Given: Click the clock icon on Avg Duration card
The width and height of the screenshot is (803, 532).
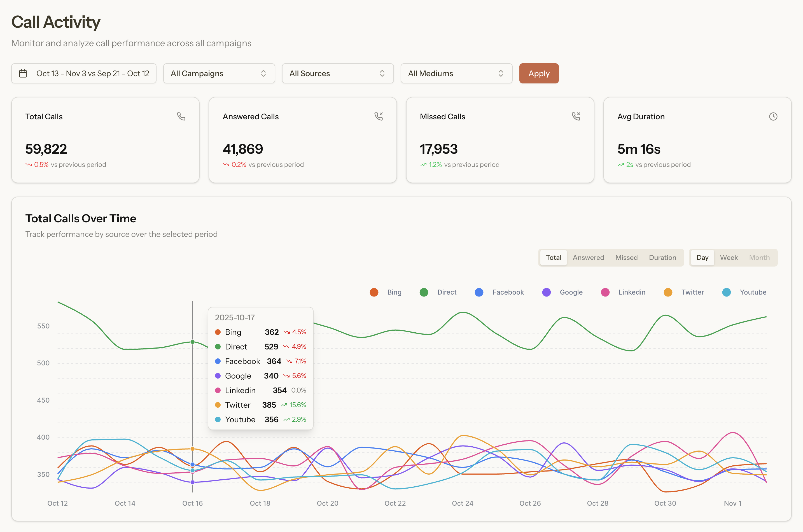Looking at the screenshot, I should (773, 116).
